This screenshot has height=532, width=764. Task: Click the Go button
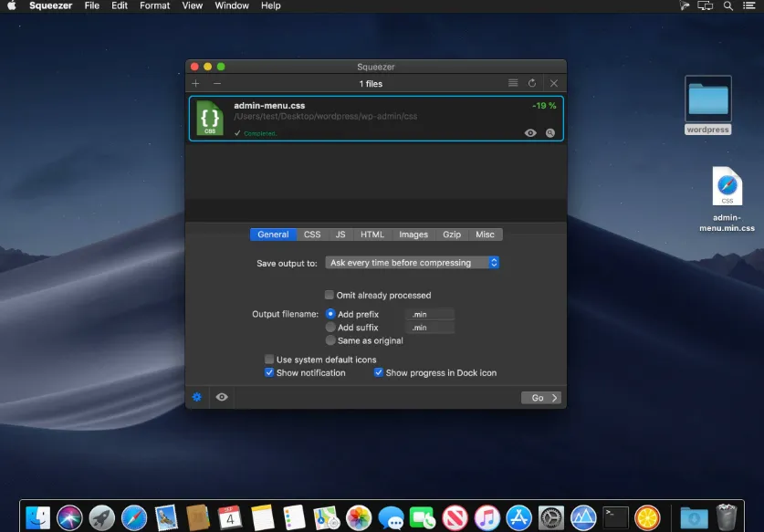tap(541, 398)
